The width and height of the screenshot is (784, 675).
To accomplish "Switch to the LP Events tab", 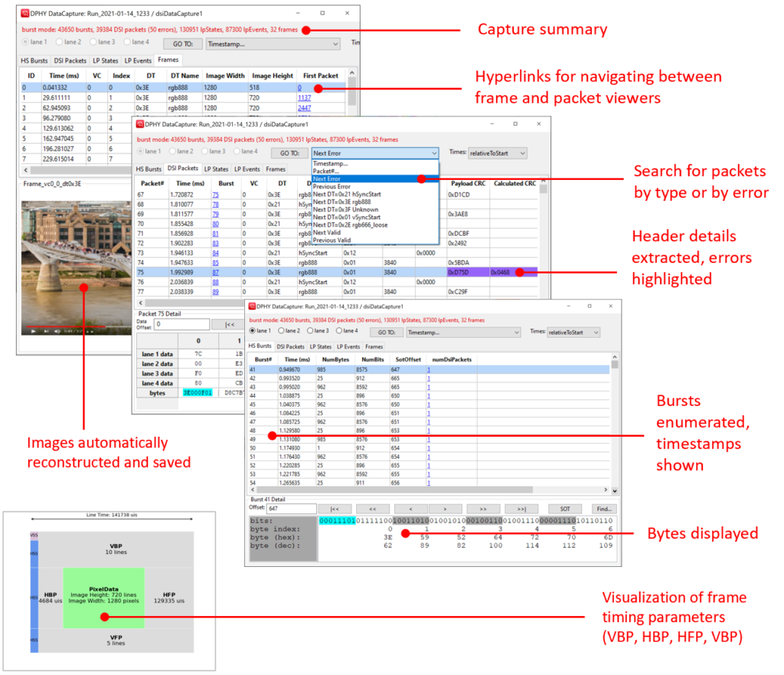I will point(138,60).
